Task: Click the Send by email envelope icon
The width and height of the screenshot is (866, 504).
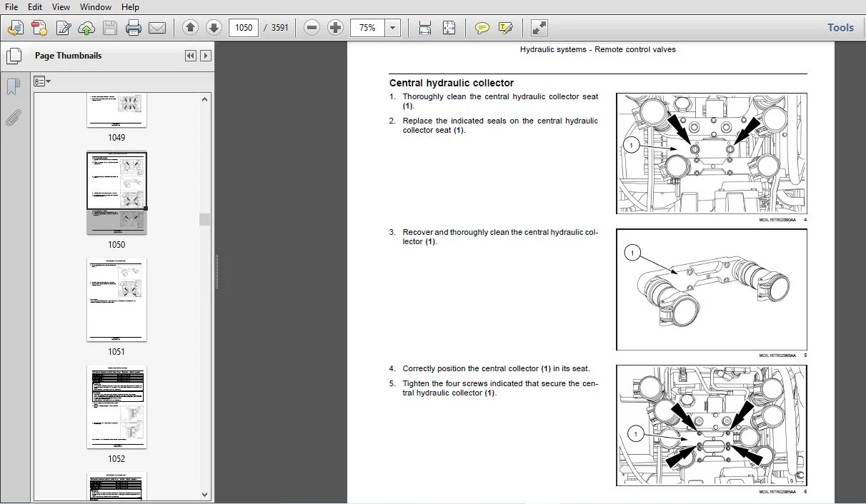Action: (157, 28)
